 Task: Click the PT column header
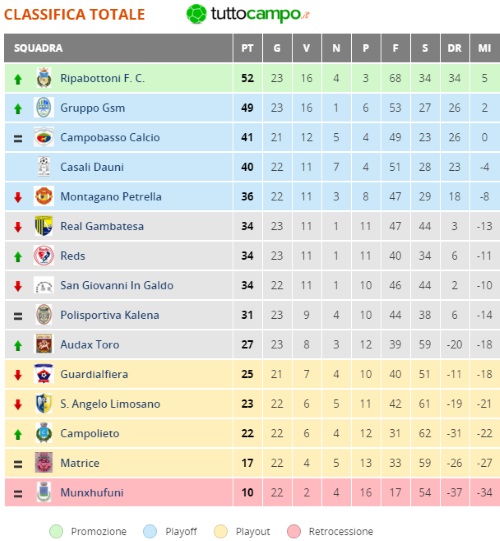coord(247,48)
